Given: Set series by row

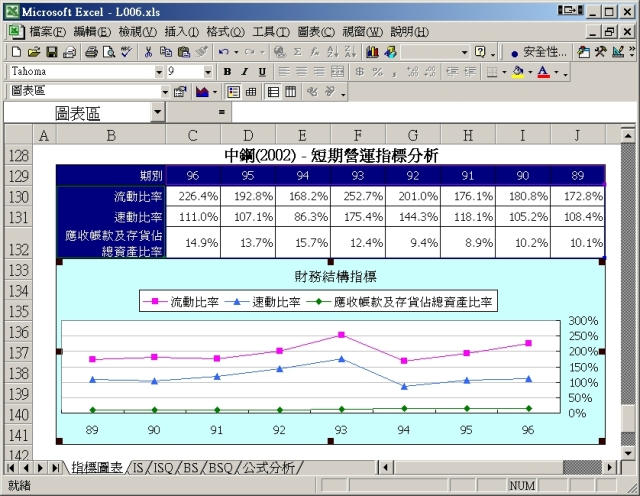Looking at the screenshot, I should [273, 92].
